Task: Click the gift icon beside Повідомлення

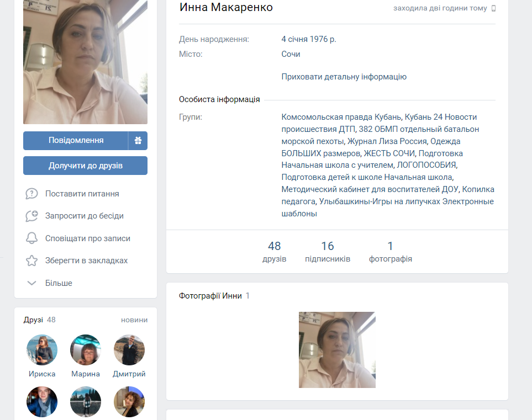Action: point(138,141)
